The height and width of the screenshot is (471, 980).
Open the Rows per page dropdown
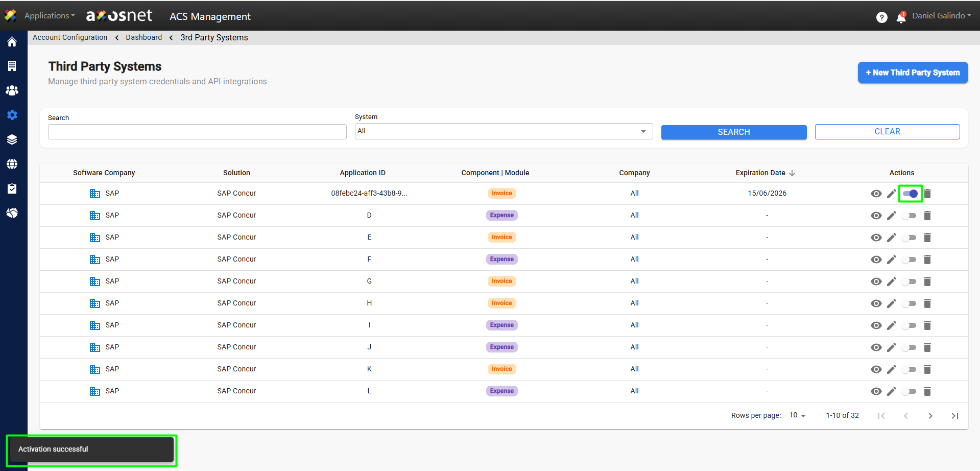click(x=797, y=415)
